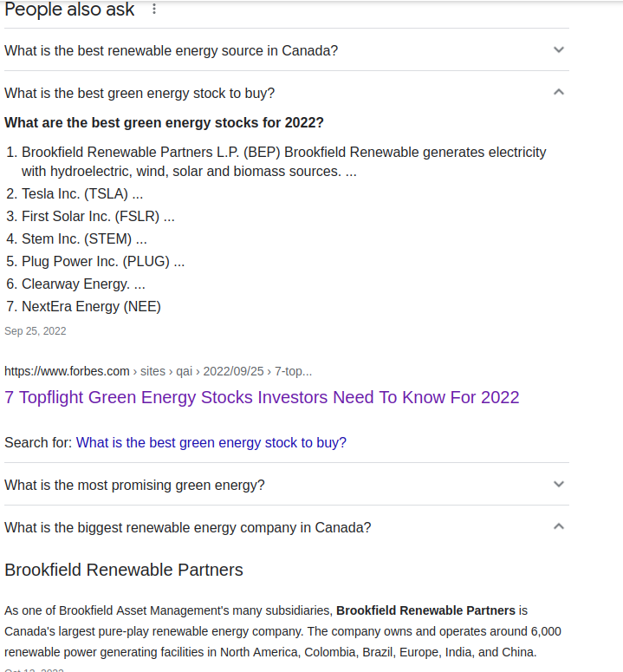Click question text about biggest renewable energy company in Canada
Viewport: 623px width, 672px height.
187,527
